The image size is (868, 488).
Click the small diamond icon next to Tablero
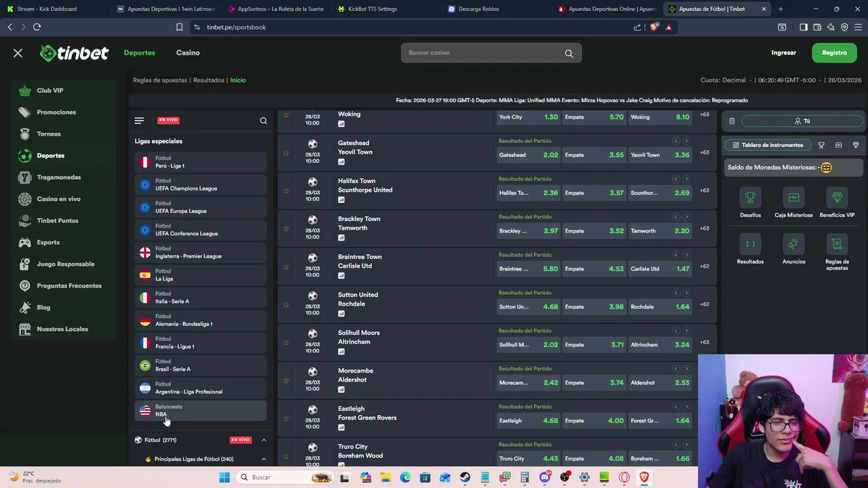coord(856,145)
